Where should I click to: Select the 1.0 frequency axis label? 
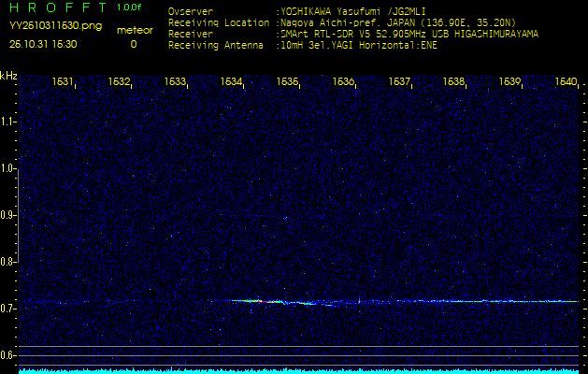[x=9, y=168]
